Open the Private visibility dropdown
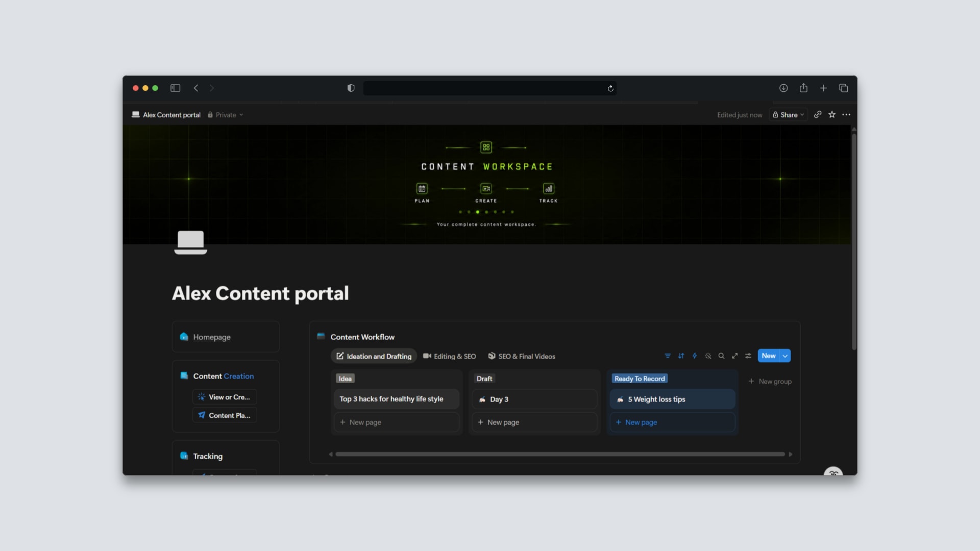 (225, 115)
